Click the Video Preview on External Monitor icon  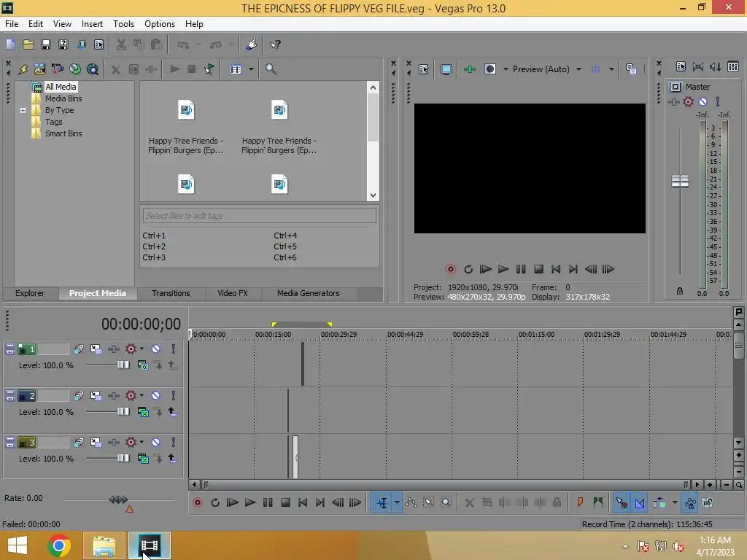pyautogui.click(x=446, y=69)
